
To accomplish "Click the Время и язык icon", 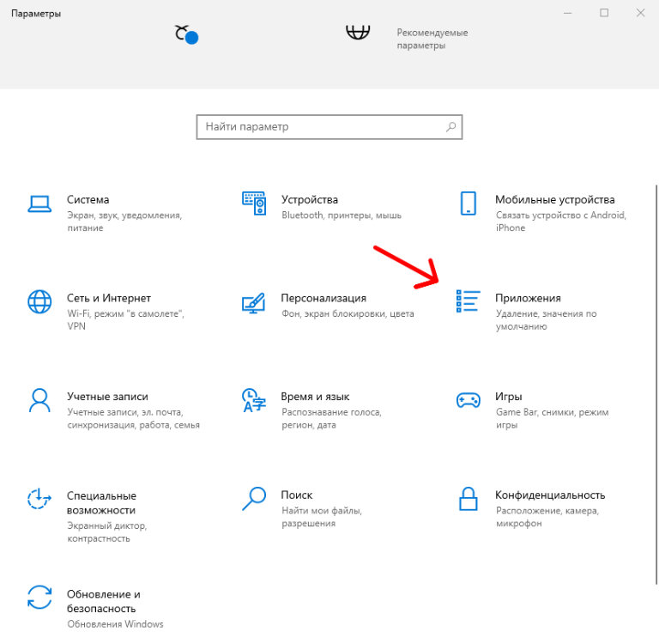I will tap(254, 400).
